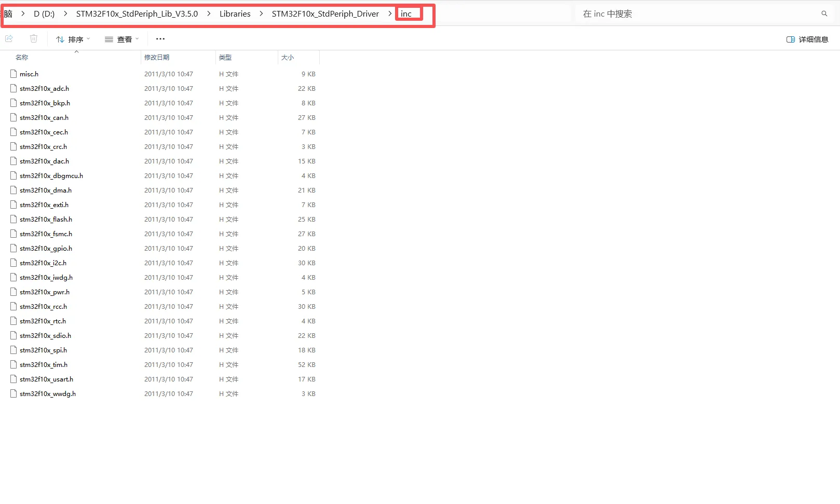The width and height of the screenshot is (840, 504).
Task: Select stm32f10x_fsmc.h file icon
Action: [x=13, y=234]
